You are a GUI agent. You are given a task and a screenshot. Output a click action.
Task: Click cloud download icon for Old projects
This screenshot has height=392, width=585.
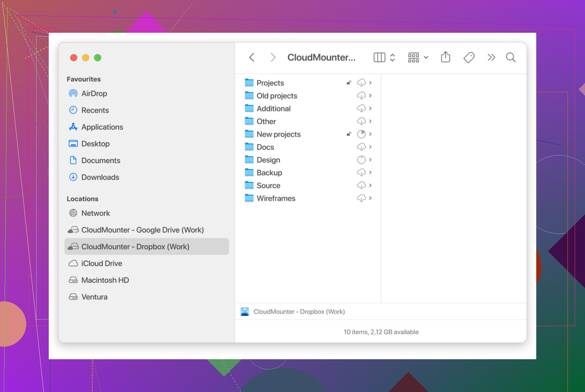coord(361,96)
